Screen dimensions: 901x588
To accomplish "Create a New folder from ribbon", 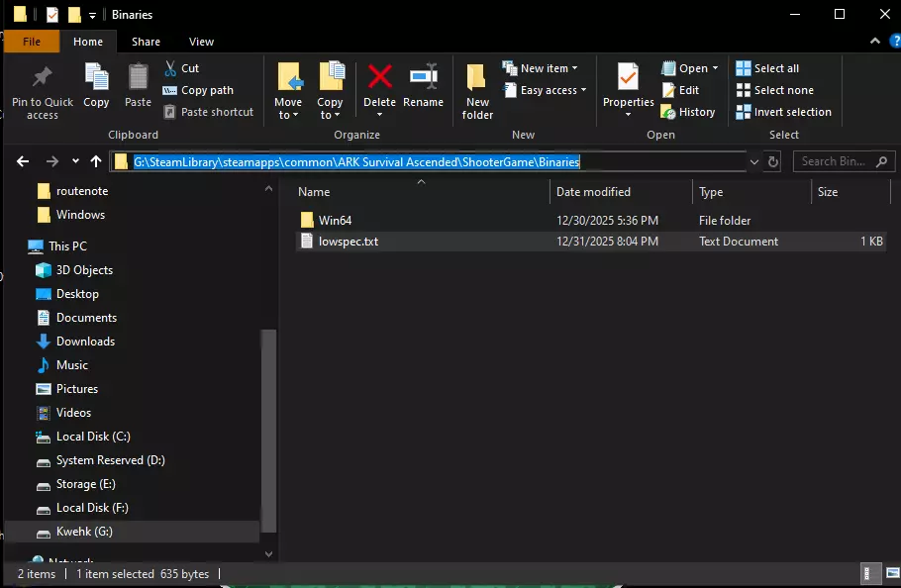I will (x=477, y=79).
